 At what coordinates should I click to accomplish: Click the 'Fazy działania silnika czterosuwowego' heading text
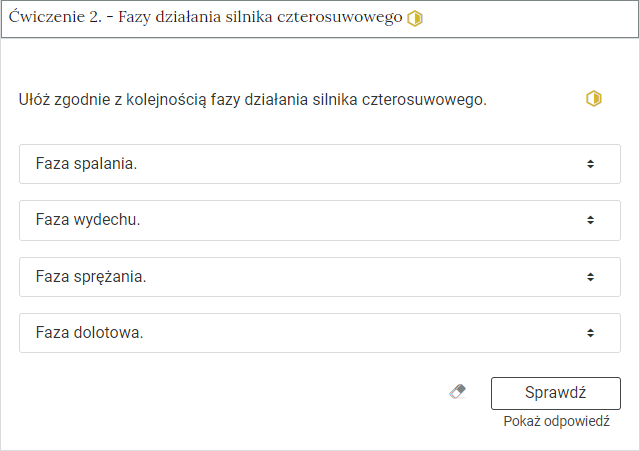pyautogui.click(x=260, y=18)
